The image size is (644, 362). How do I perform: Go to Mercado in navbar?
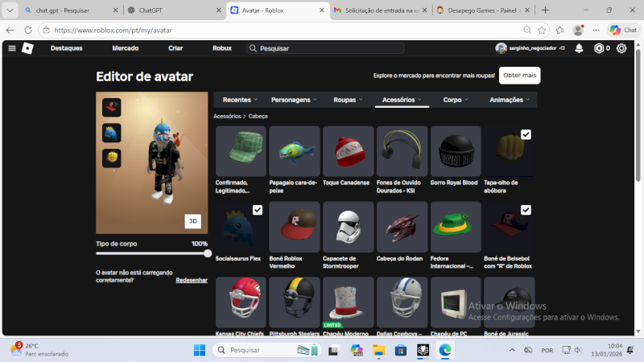coord(126,48)
